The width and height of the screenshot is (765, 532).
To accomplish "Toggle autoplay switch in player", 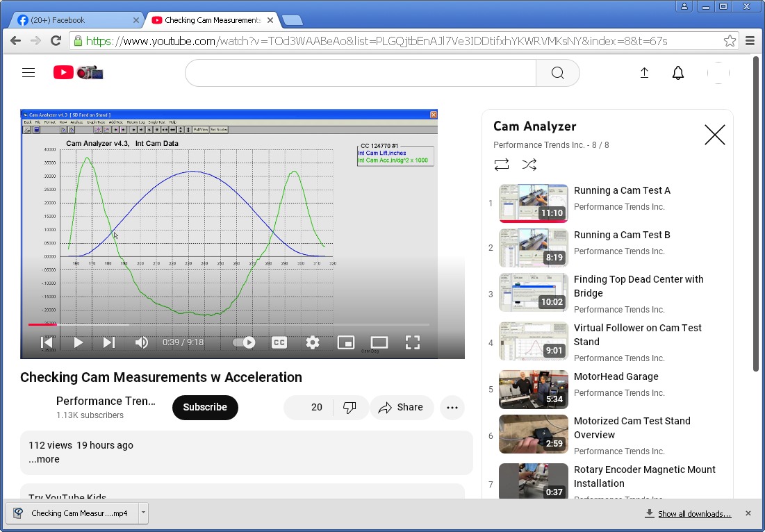I will pos(244,342).
